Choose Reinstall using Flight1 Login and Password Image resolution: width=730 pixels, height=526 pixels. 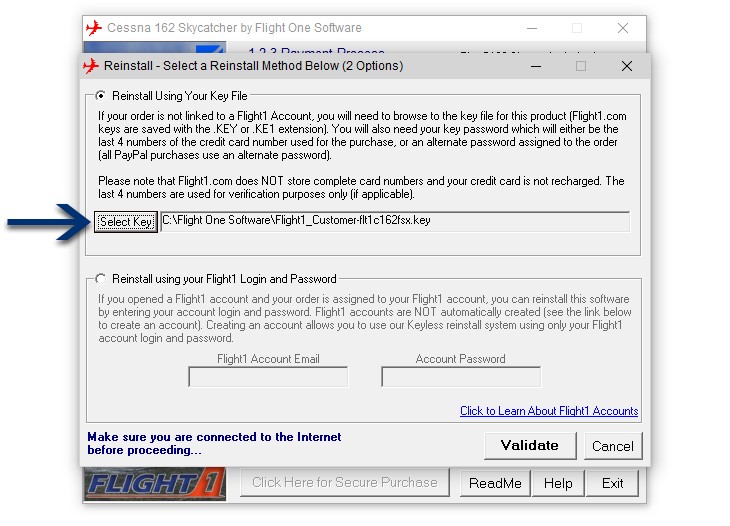[x=101, y=279]
